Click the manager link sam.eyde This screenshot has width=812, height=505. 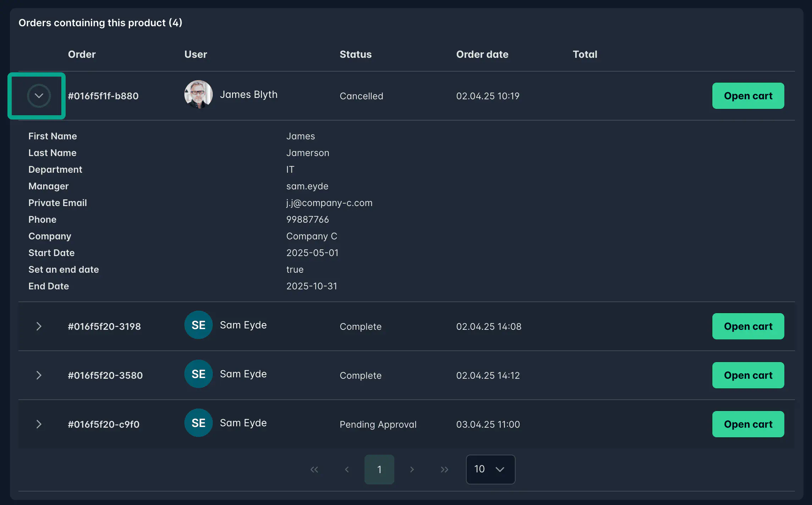coord(307,186)
